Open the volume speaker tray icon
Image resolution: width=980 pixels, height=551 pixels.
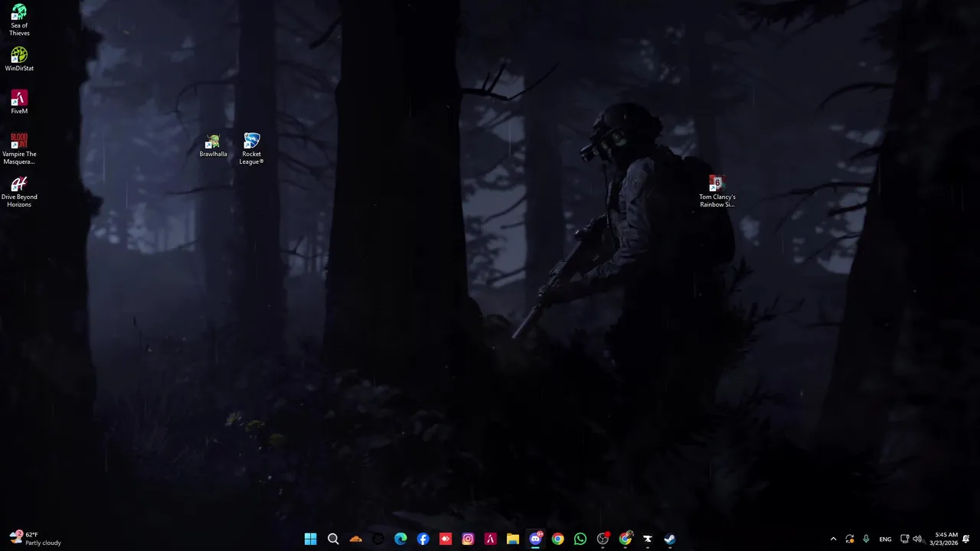click(x=917, y=539)
